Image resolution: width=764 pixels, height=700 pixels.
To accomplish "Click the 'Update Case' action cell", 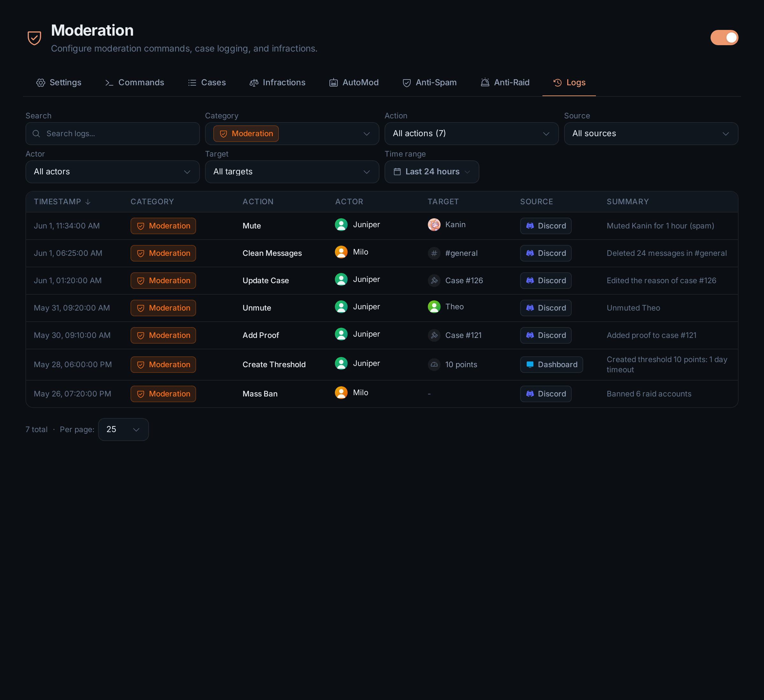I will pos(266,281).
